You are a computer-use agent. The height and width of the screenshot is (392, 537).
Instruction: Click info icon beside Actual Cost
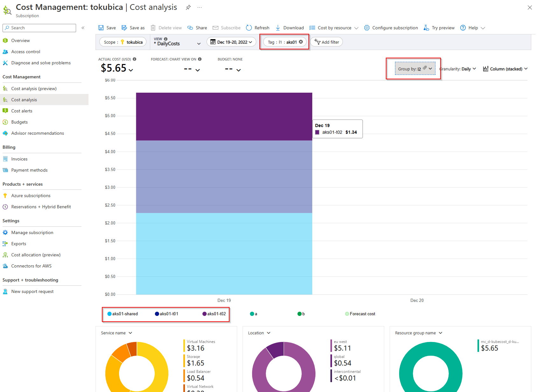pyautogui.click(x=135, y=59)
